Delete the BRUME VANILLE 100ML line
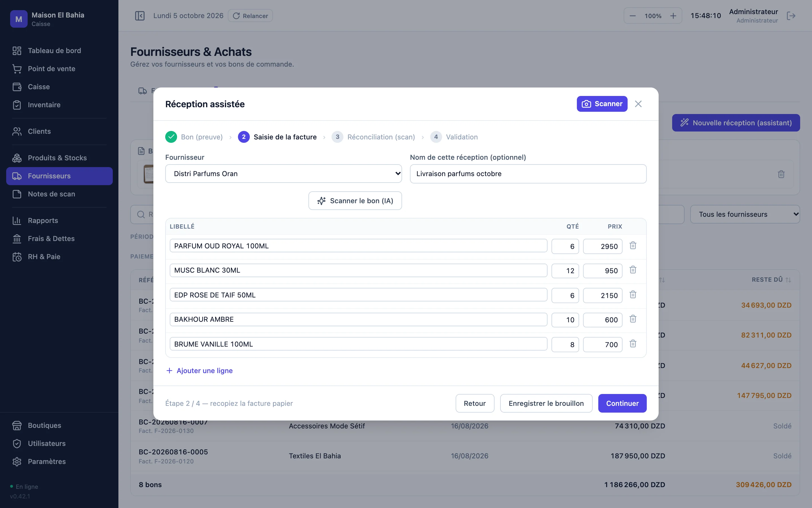 [x=633, y=344]
